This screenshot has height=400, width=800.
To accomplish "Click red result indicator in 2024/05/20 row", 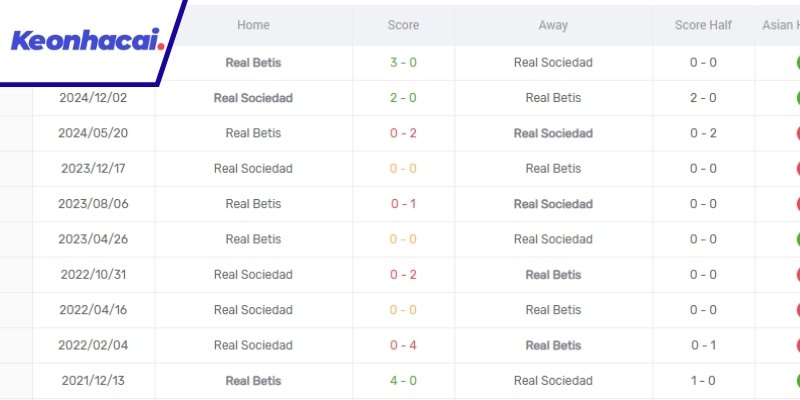I will pyautogui.click(x=797, y=133).
